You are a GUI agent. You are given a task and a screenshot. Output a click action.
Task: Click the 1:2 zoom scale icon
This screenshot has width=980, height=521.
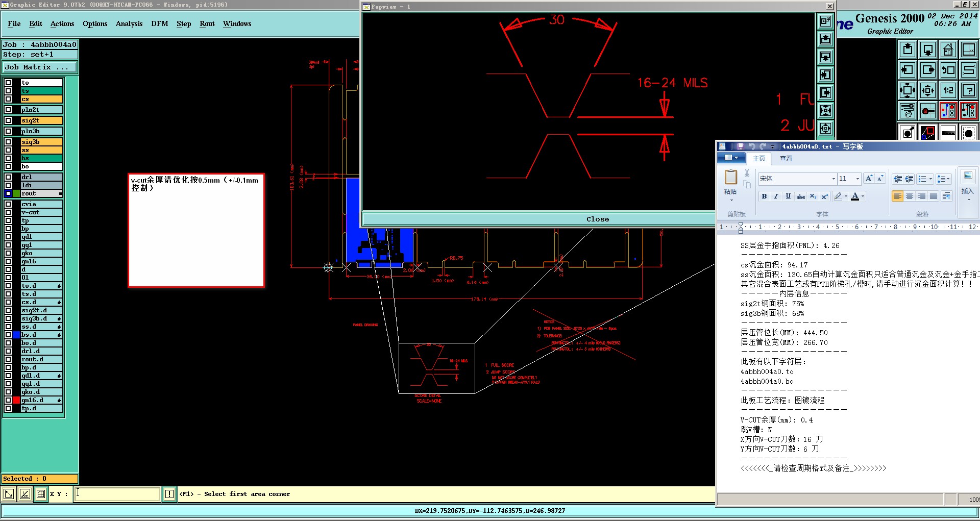[948, 90]
